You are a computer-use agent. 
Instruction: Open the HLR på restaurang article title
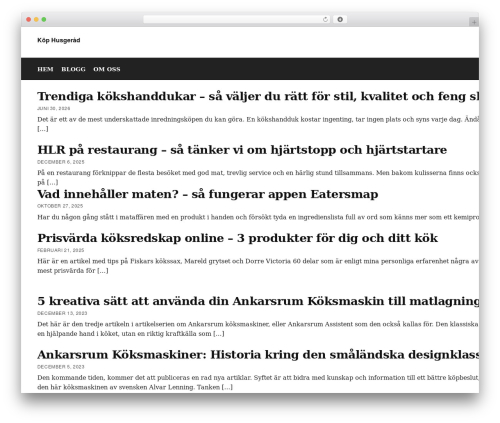[x=242, y=150]
